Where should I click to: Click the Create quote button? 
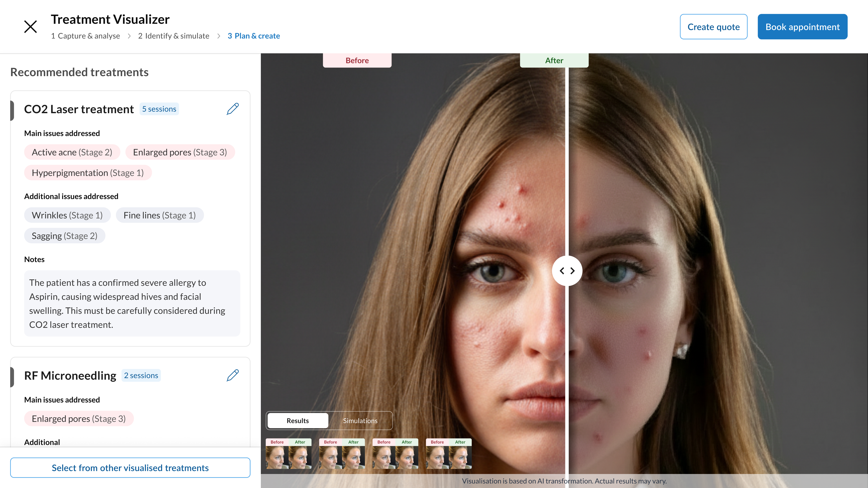coord(713,27)
